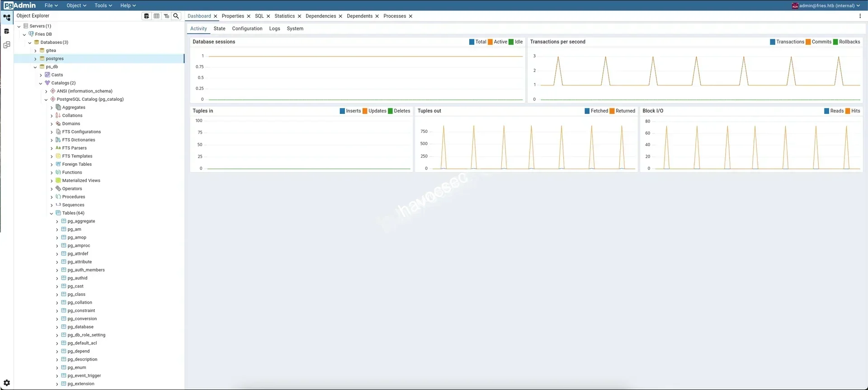
Task: Select the pg_authid table
Action: click(x=77, y=278)
